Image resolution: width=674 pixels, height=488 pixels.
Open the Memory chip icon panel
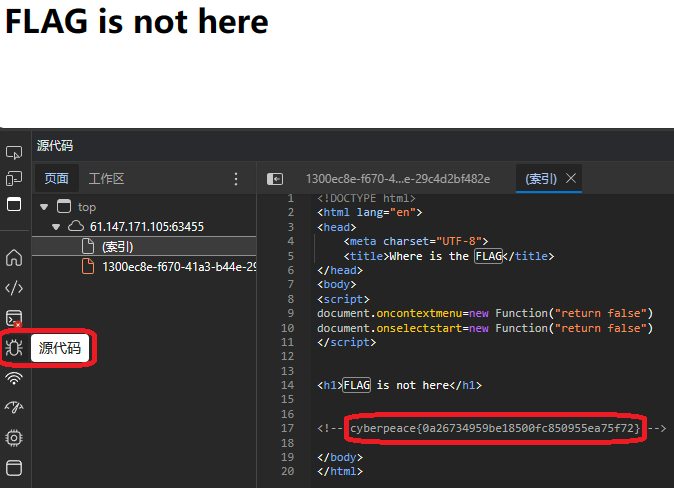14,438
